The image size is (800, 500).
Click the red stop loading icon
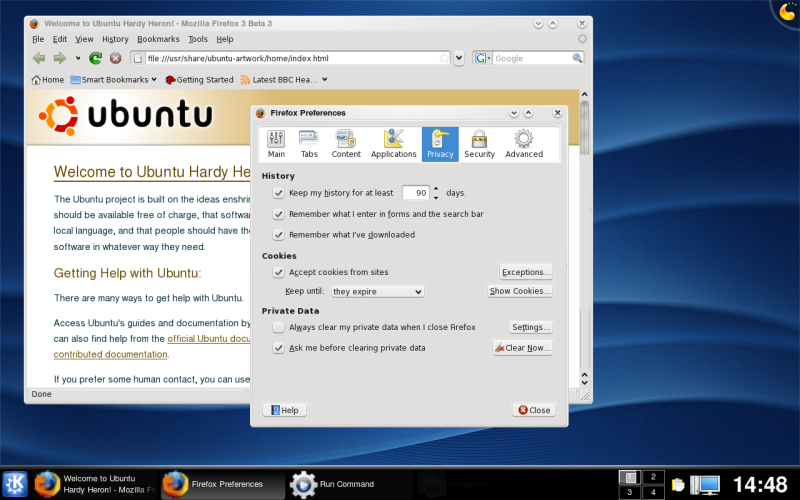pyautogui.click(x=116, y=58)
